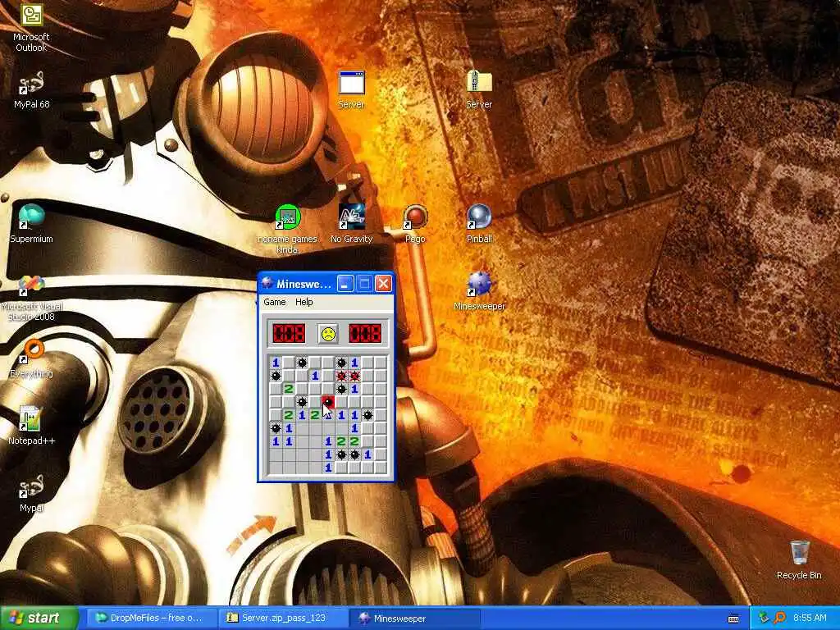840x630 pixels.
Task: Switch to Server.zip_pass_123 taskbar window
Action: 282,619
